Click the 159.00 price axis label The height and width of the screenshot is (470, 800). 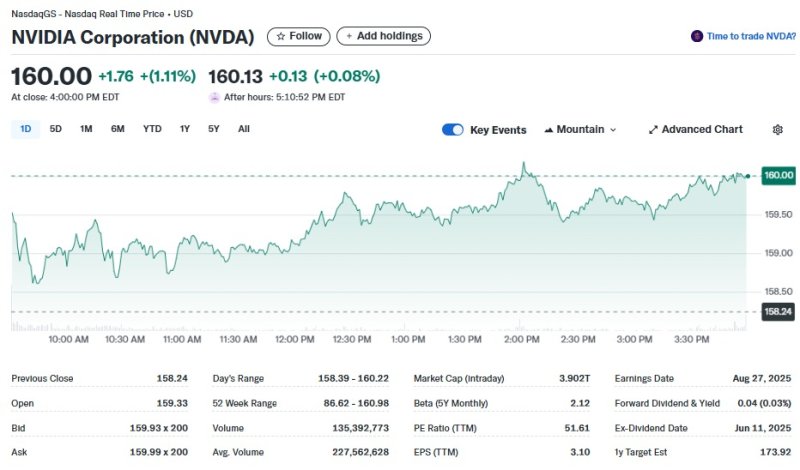[x=778, y=253]
